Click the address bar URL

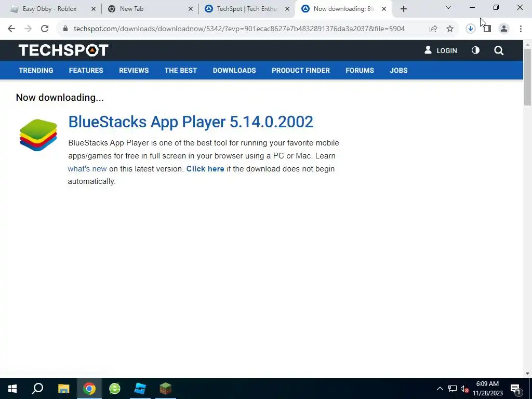239,29
